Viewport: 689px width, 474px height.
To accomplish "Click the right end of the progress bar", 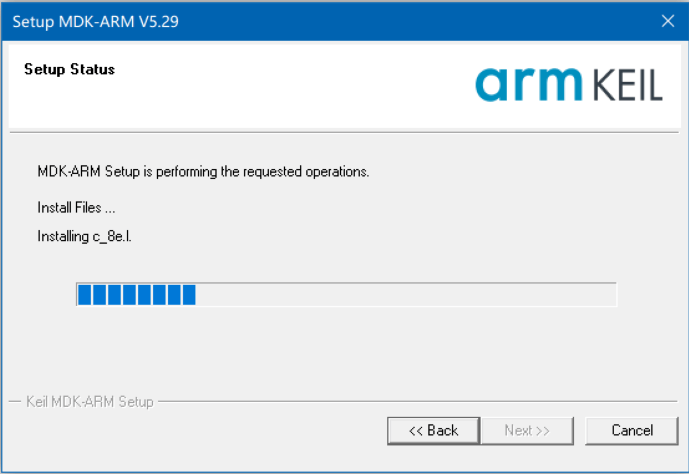I will 611,294.
